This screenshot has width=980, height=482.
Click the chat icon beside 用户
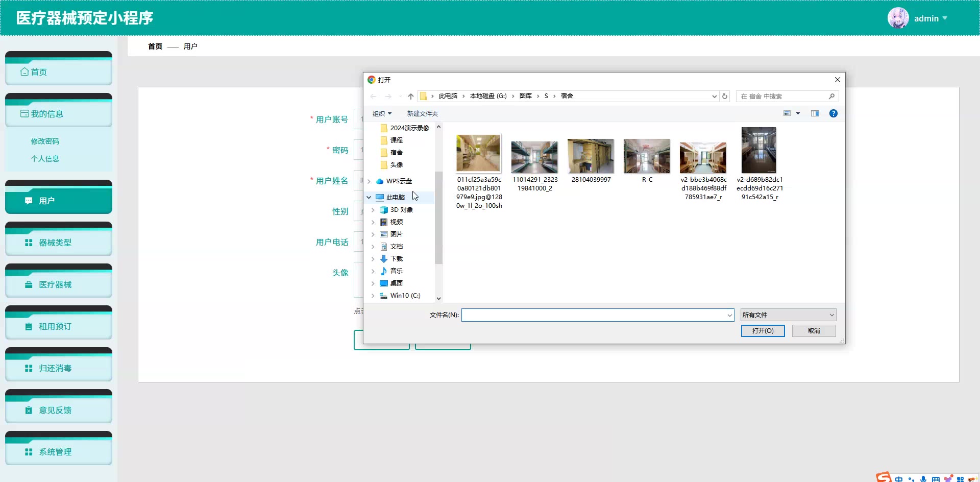[x=29, y=201]
